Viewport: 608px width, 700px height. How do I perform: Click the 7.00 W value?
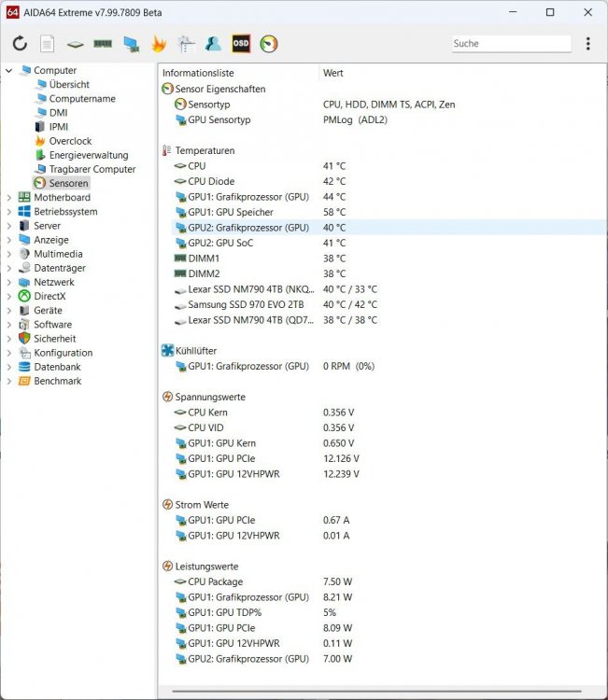337,659
